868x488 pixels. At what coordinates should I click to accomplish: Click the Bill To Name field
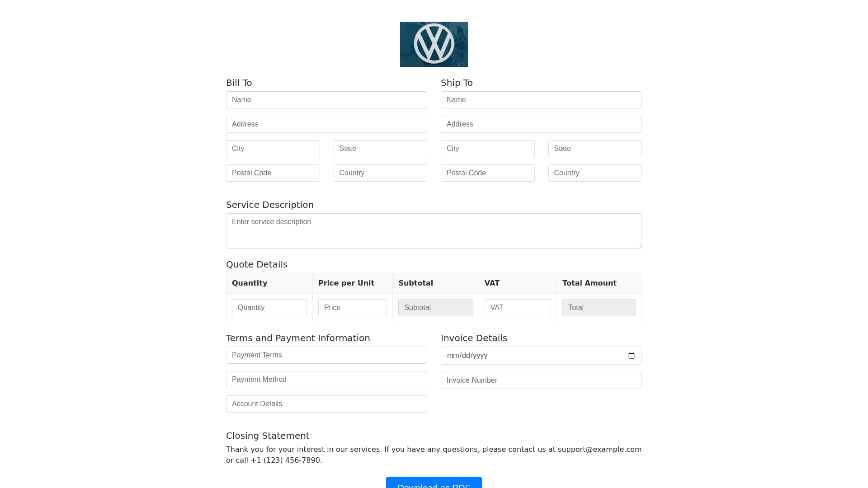tap(326, 100)
